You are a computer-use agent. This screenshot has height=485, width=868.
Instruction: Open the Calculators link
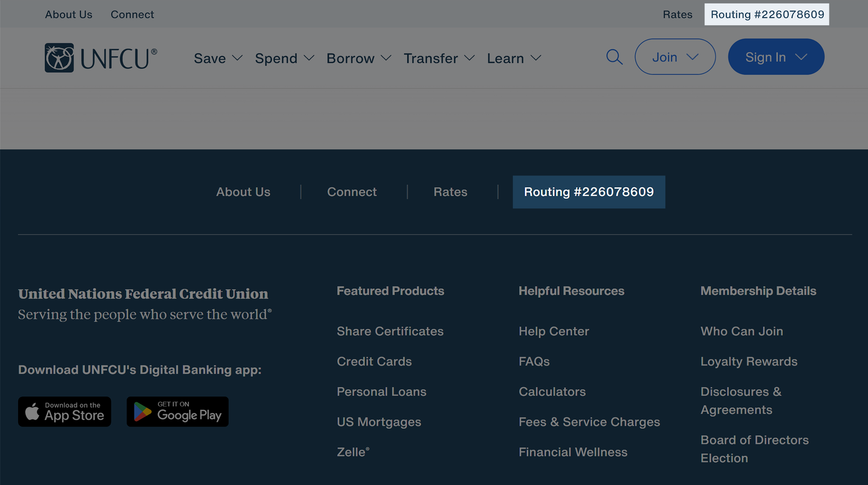click(x=552, y=392)
